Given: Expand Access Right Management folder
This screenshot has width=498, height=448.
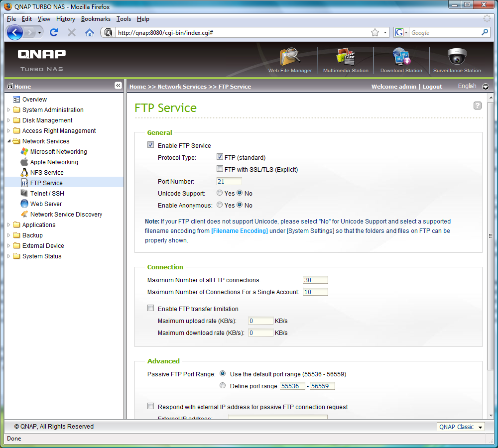Looking at the screenshot, I should click(9, 130).
